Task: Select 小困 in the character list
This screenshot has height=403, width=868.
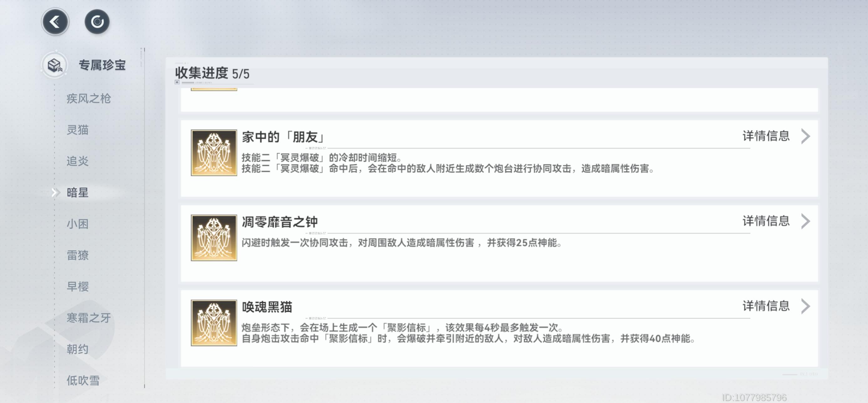Action: [x=78, y=224]
